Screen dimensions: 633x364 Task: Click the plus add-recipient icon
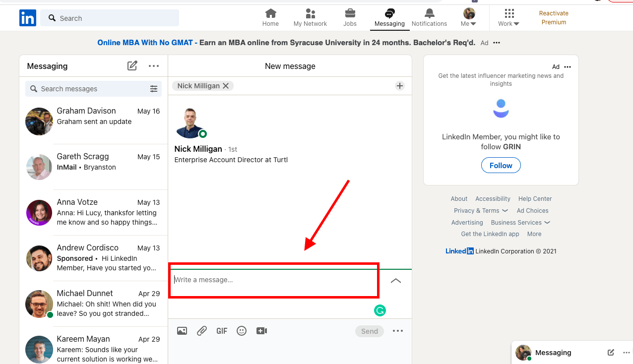coord(400,86)
